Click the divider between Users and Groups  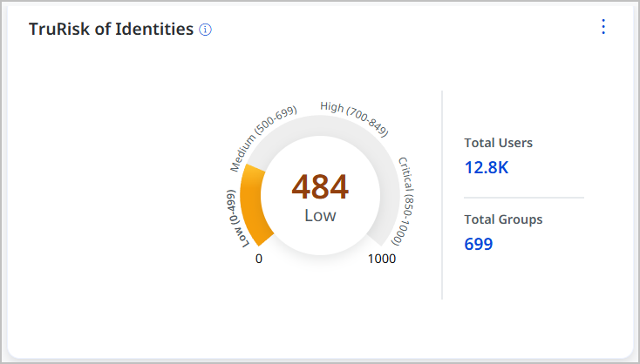pos(524,198)
